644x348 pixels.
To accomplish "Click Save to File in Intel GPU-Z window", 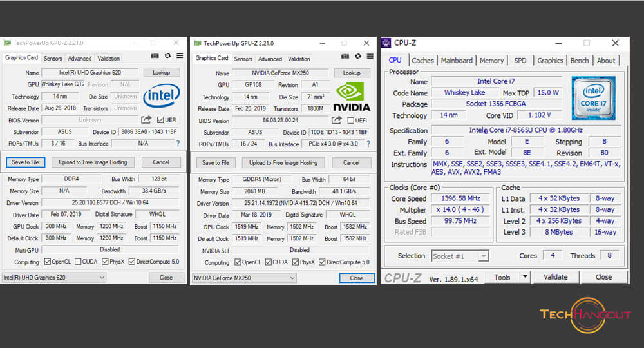I will click(26, 162).
